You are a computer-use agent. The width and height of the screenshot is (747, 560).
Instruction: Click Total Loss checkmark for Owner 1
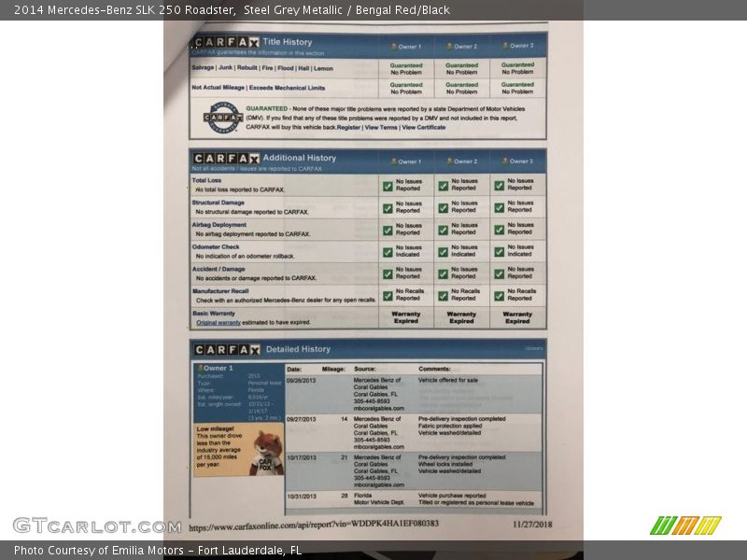tap(388, 186)
